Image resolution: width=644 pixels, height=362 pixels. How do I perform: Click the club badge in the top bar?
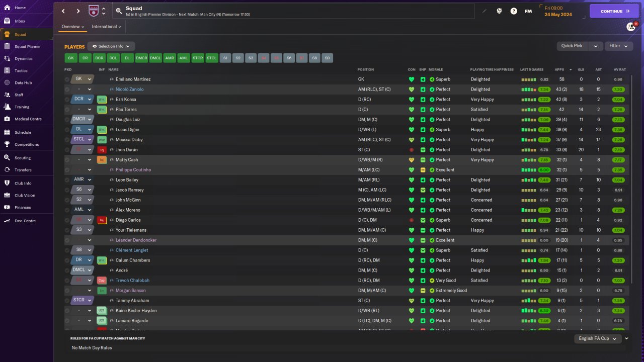tap(94, 11)
